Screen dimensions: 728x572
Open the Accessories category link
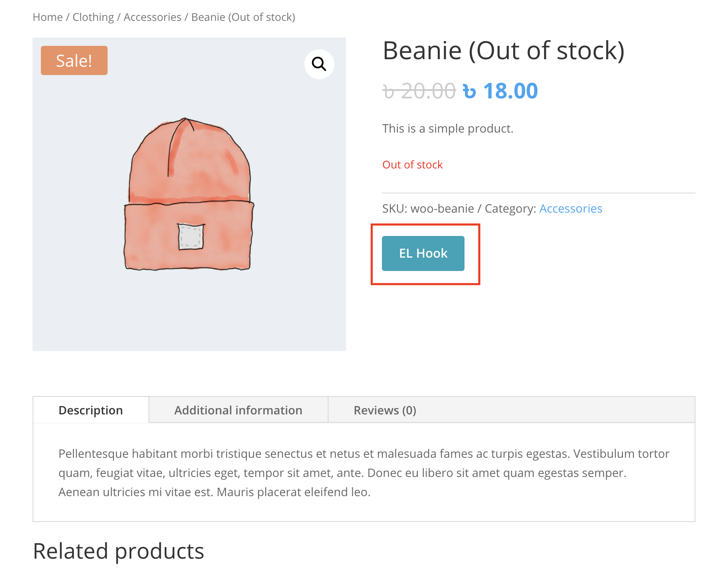click(x=571, y=208)
